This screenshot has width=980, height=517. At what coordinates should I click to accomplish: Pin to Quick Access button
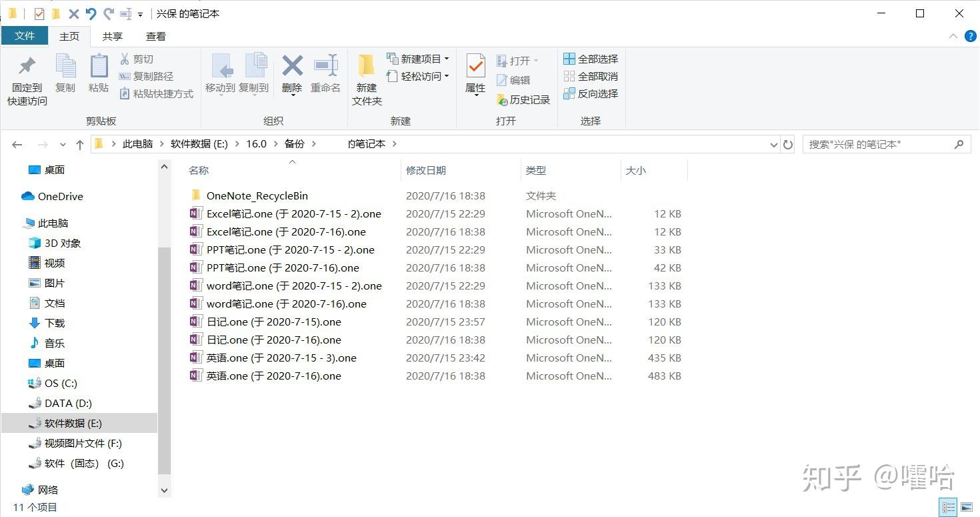pyautogui.click(x=27, y=81)
